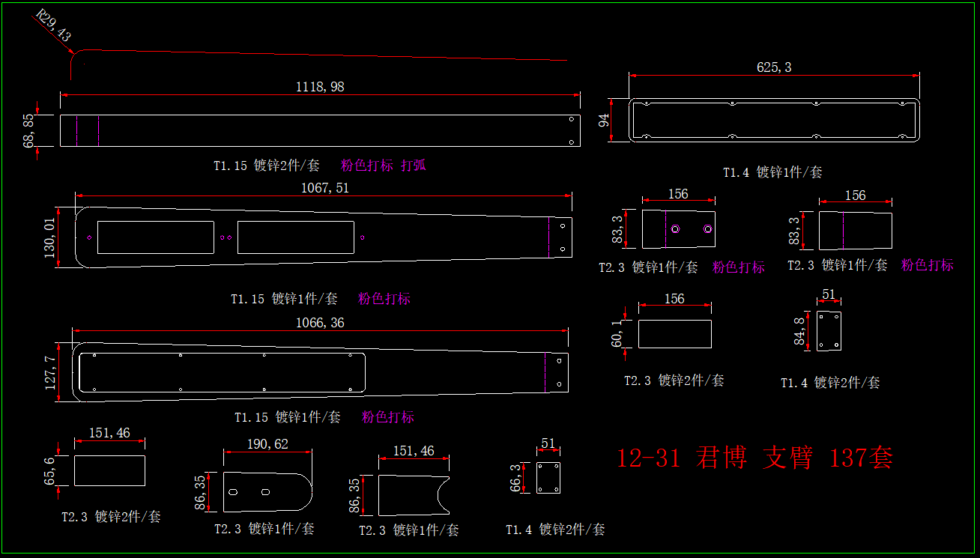Image resolution: width=980 pixels, height=558 pixels.
Task: Pick the 1066,36 dimension text
Action: pos(321,323)
